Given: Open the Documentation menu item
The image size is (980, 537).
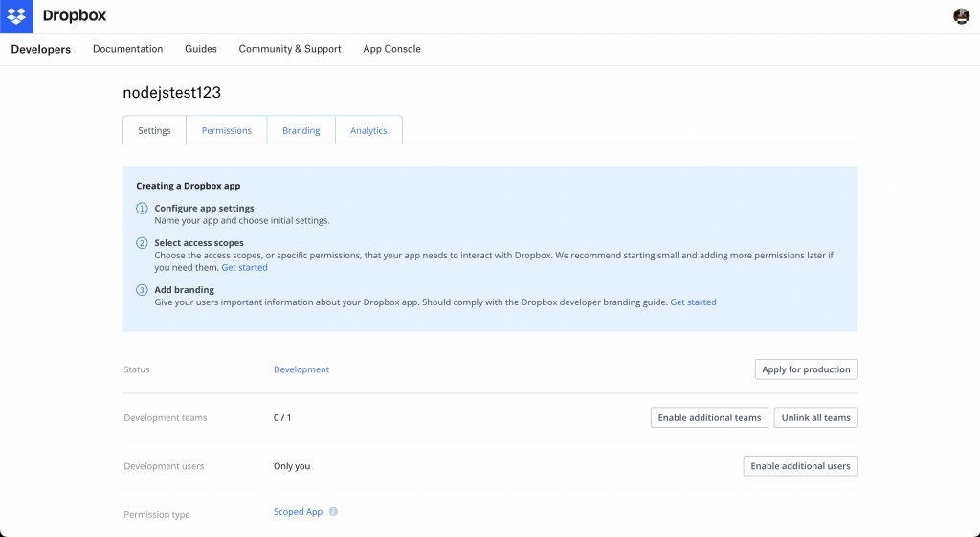Looking at the screenshot, I should tap(127, 49).
